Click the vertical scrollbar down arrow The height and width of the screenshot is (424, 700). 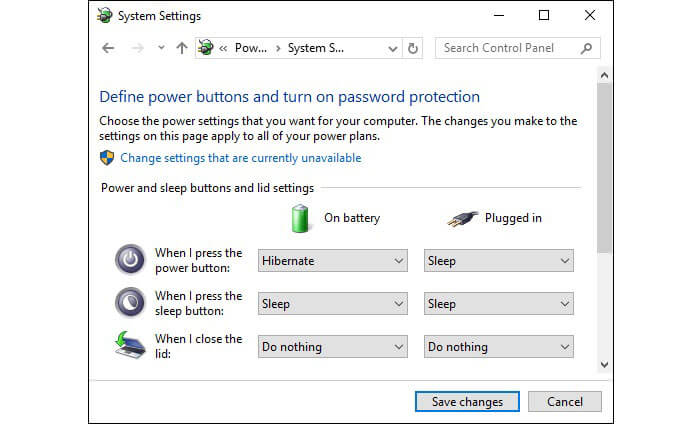click(603, 366)
